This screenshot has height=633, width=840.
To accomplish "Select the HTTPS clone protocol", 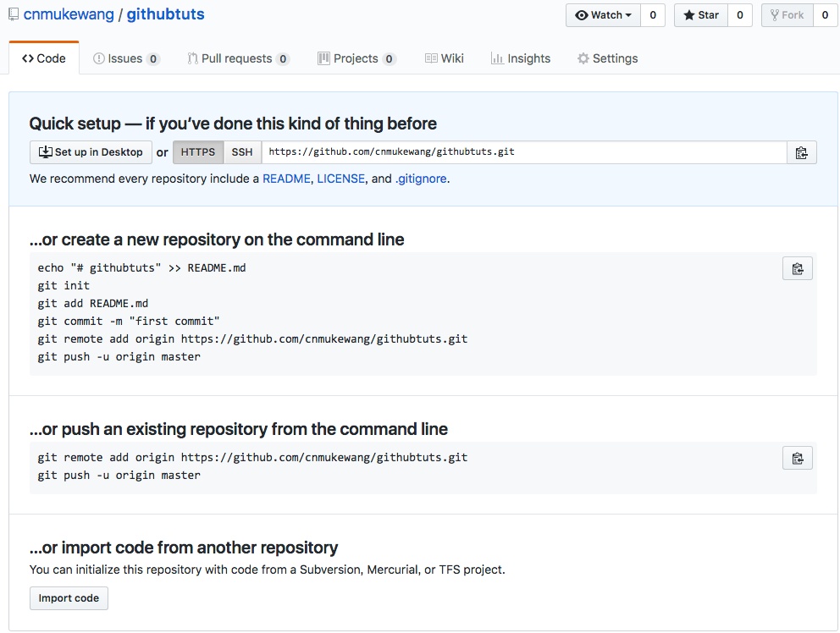I will (x=198, y=152).
